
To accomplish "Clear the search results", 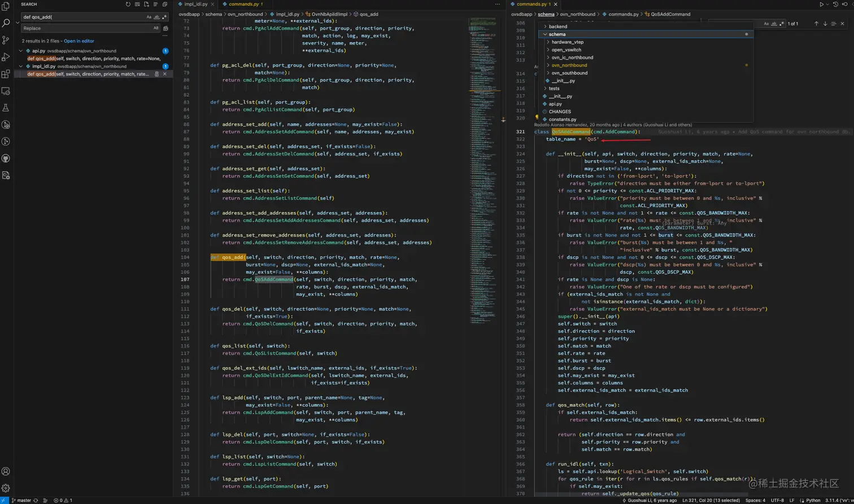I will [x=137, y=5].
